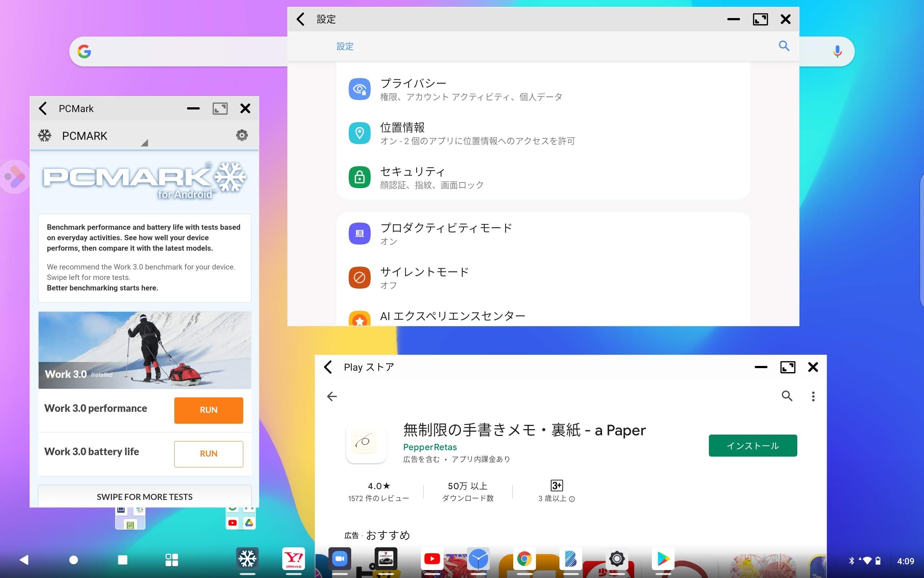Open the app drawer grid icon
This screenshot has height=578, width=924.
click(x=171, y=560)
